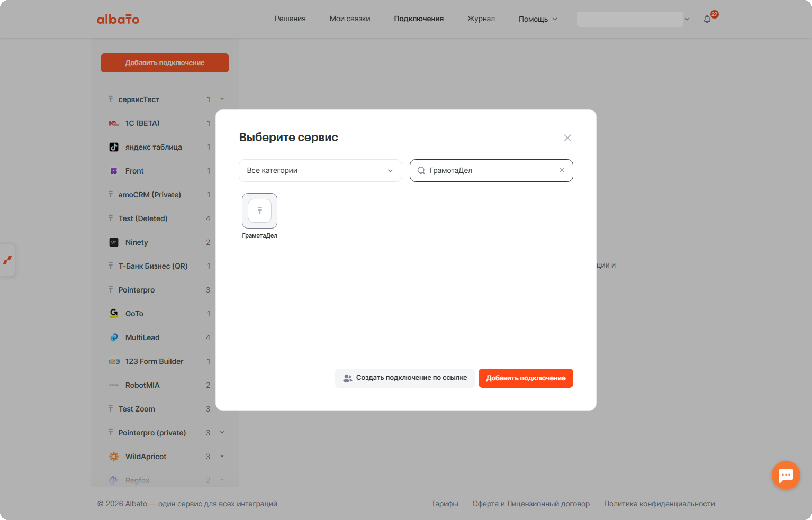The height and width of the screenshot is (520, 812).
Task: Click the red side panel tab icon
Action: [x=7, y=260]
